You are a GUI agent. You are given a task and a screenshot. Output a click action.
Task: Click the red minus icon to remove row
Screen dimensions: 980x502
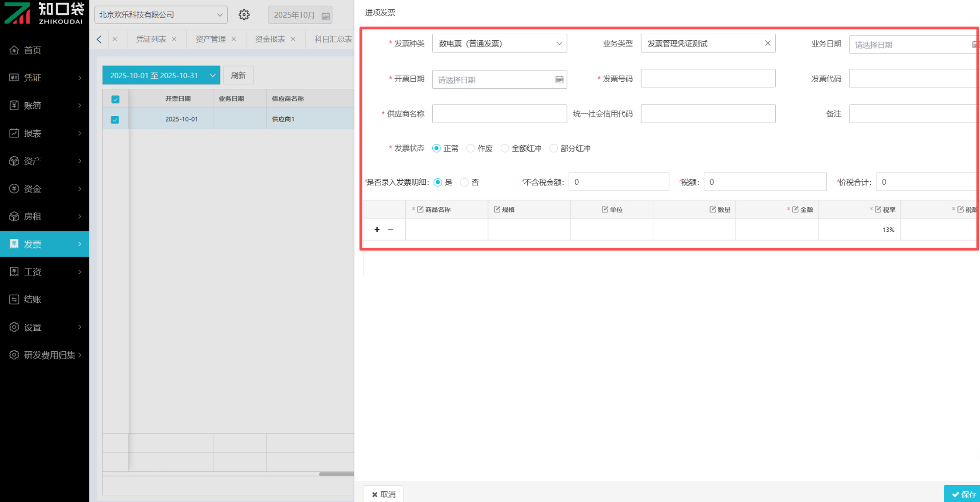pyautogui.click(x=390, y=230)
